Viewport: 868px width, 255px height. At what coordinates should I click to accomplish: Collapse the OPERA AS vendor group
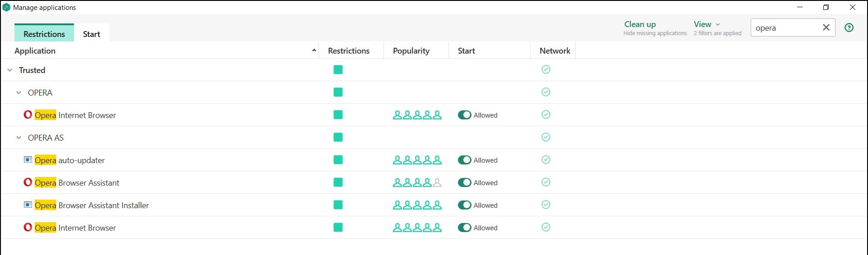tap(18, 138)
